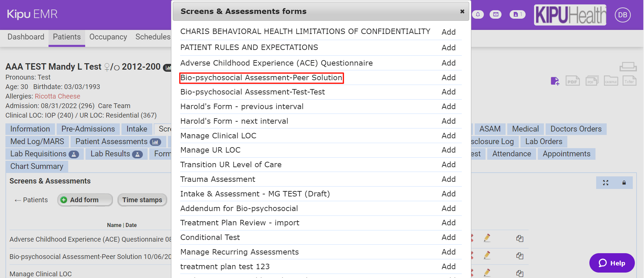Viewport: 644px width, 278px height.
Task: Generate casefile with the CASEFILE icon
Action: 611,81
